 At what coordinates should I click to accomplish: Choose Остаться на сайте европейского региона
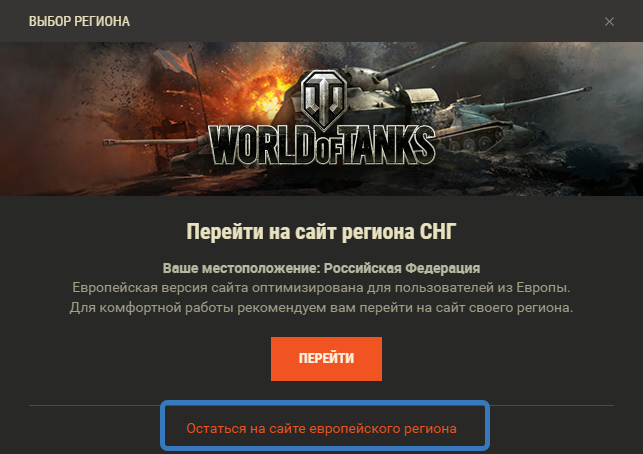coord(321,429)
